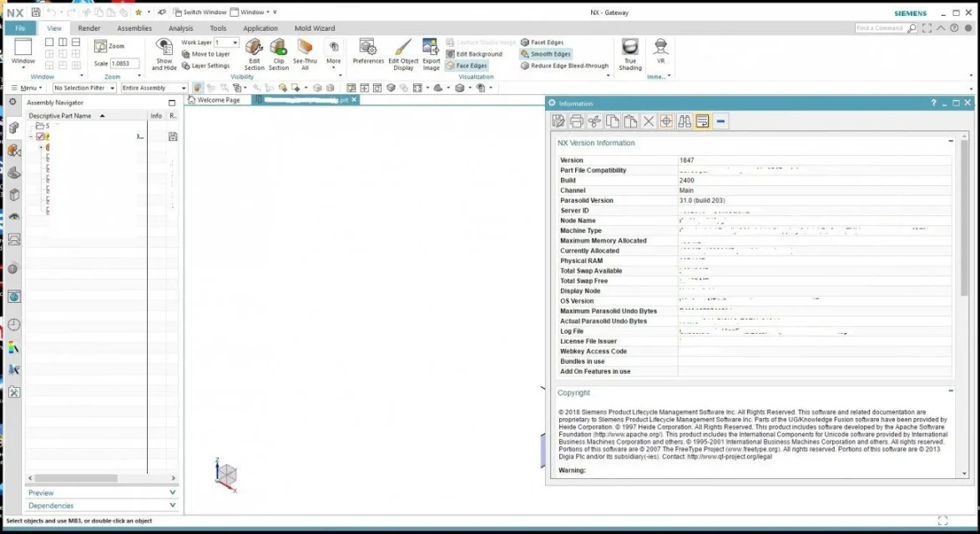Click the Undo arrow in title bar
The height and width of the screenshot is (534, 980).
tap(51, 12)
